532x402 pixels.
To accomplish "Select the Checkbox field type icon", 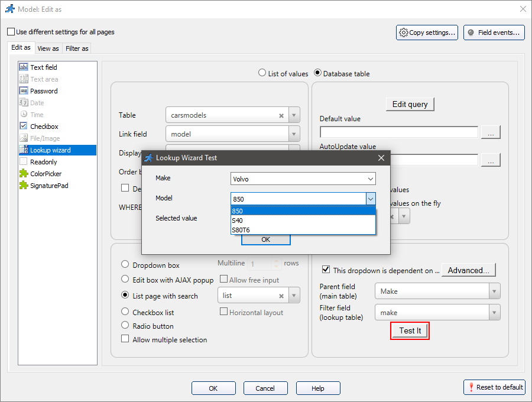I will (22, 126).
